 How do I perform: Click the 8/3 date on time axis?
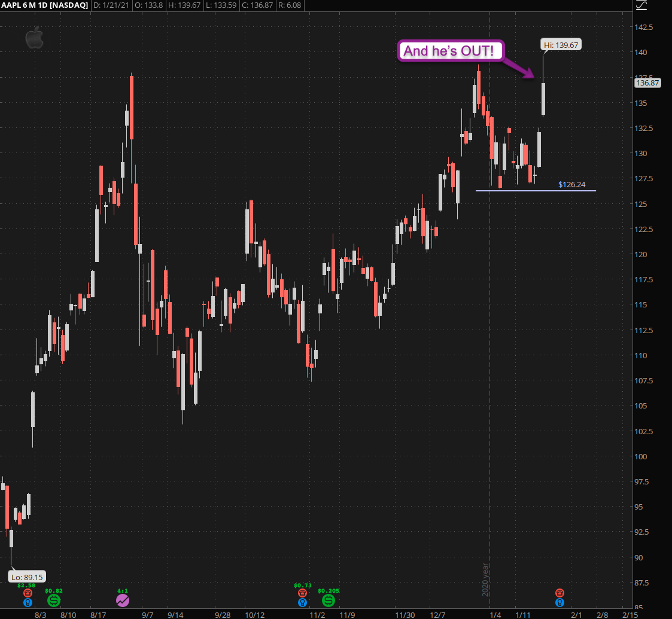pos(40,615)
